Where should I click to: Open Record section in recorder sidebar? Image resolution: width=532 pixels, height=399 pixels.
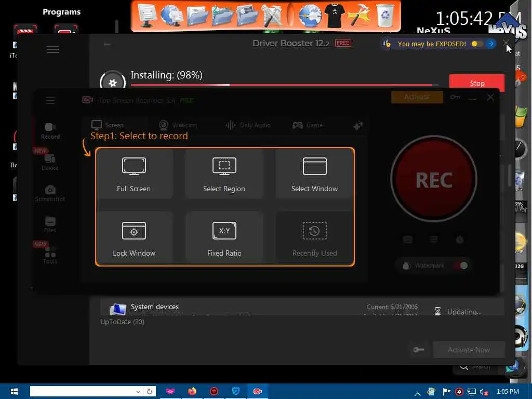50,131
